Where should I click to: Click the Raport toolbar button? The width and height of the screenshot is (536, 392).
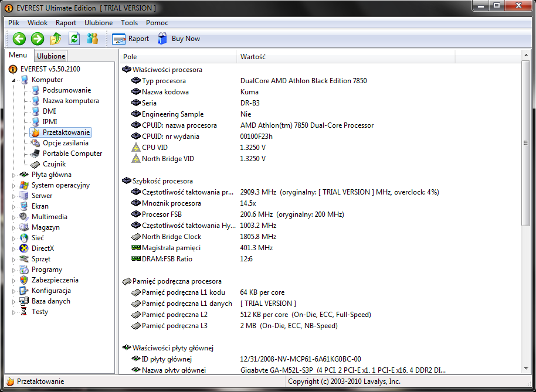(x=131, y=39)
